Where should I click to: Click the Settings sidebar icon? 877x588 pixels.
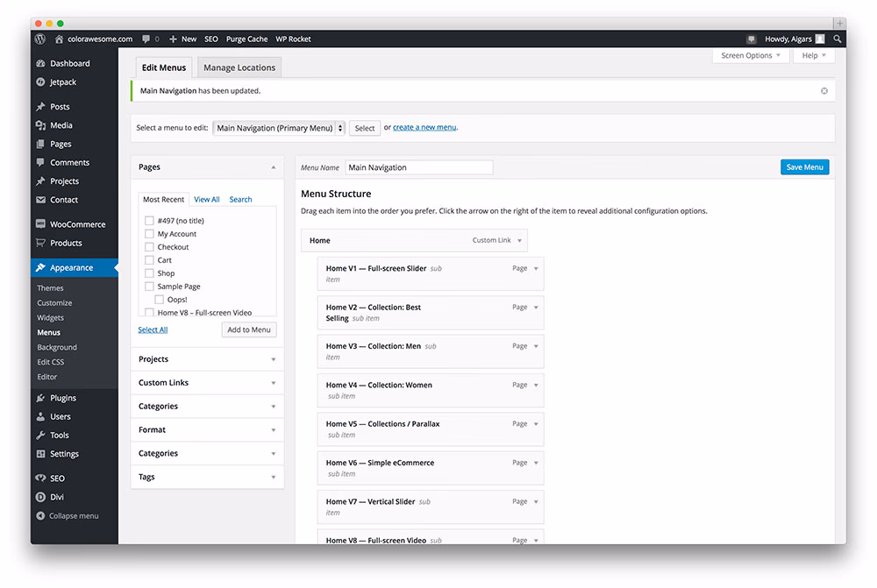(x=41, y=454)
